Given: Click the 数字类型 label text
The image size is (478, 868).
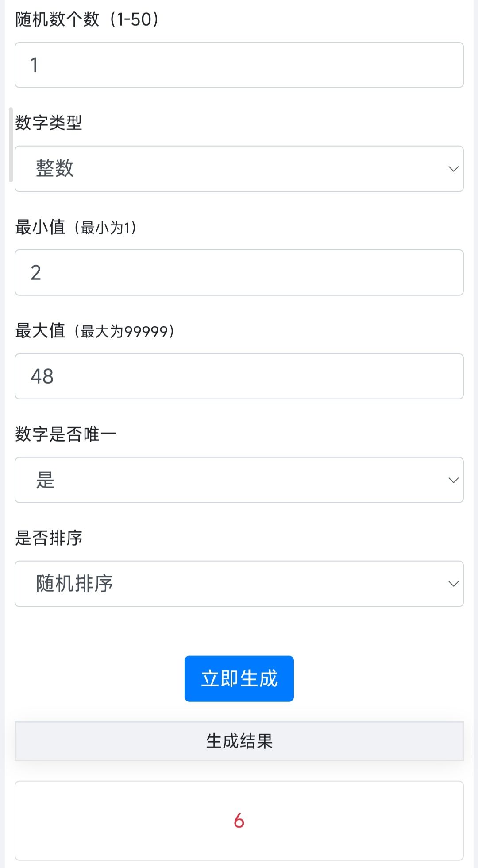Looking at the screenshot, I should 49,123.
